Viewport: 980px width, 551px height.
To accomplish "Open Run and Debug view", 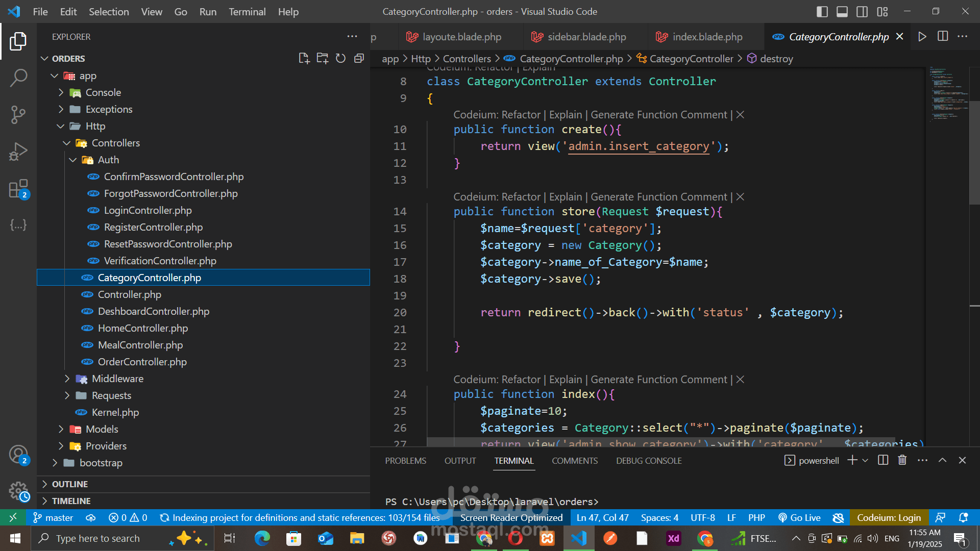I will [18, 152].
